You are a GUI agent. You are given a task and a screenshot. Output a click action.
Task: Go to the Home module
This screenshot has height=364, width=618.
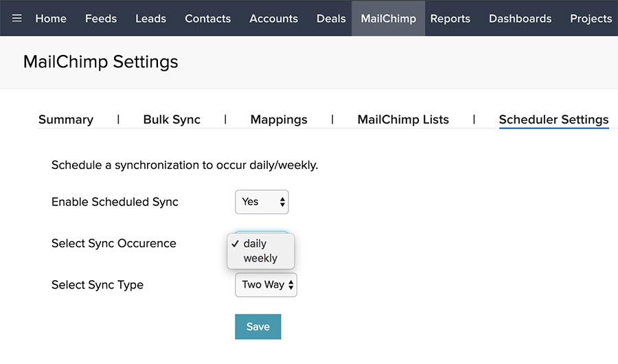pyautogui.click(x=51, y=19)
